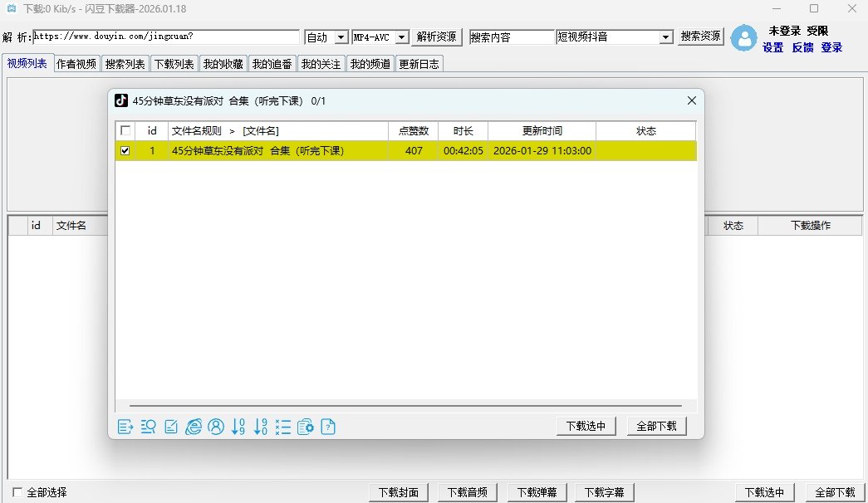This screenshot has width=868, height=503.
Task: Click the help question-mark icon
Action: click(x=328, y=426)
